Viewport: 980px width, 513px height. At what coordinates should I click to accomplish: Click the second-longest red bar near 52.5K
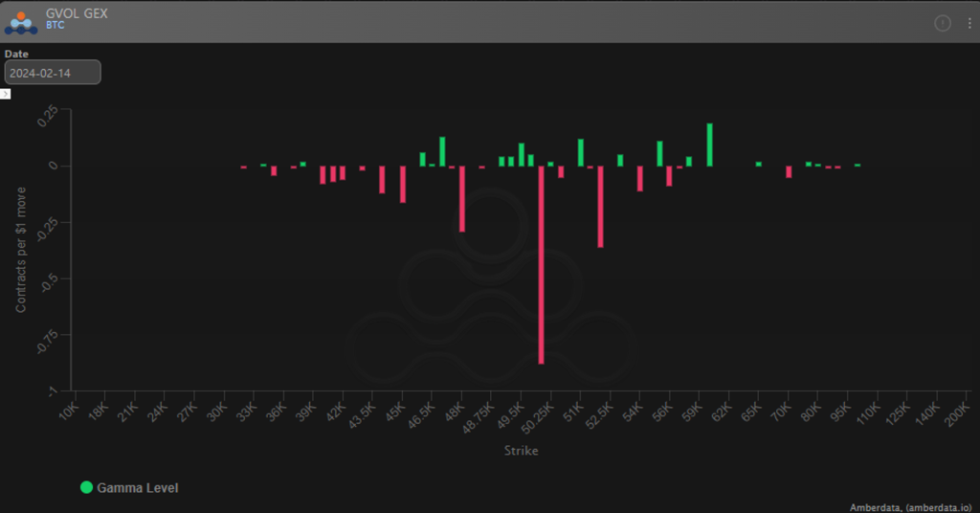coord(600,207)
